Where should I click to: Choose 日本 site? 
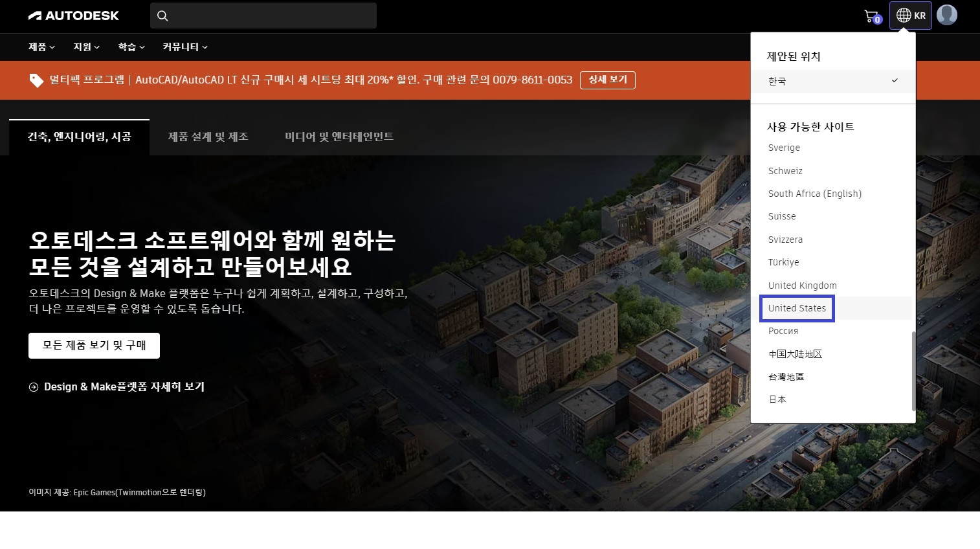coord(777,399)
